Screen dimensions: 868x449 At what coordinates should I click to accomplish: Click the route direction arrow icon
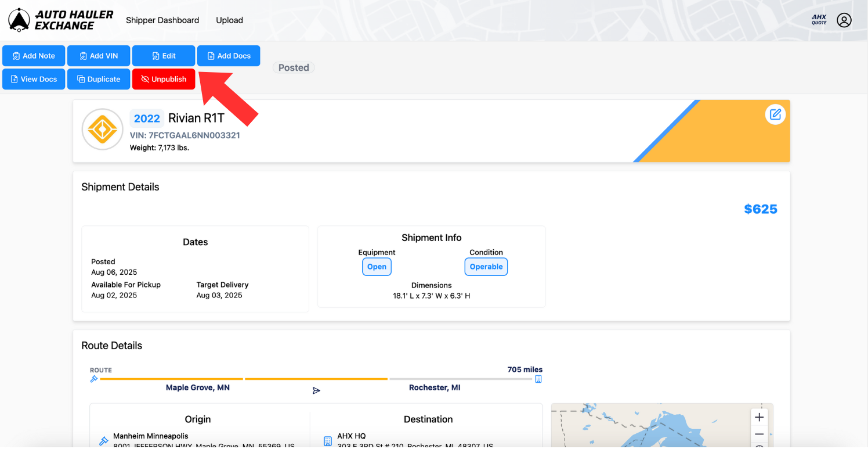316,390
